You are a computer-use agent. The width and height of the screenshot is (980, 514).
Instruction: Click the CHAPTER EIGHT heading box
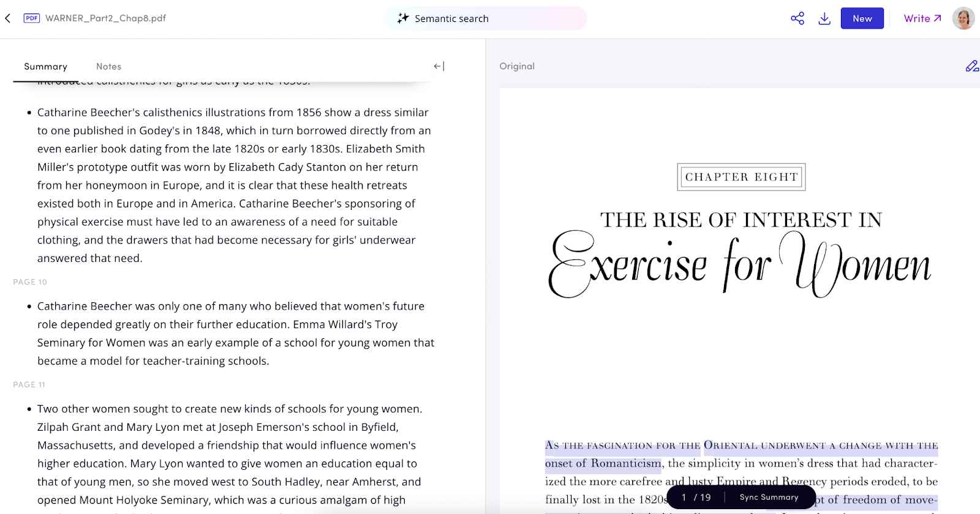click(741, 177)
